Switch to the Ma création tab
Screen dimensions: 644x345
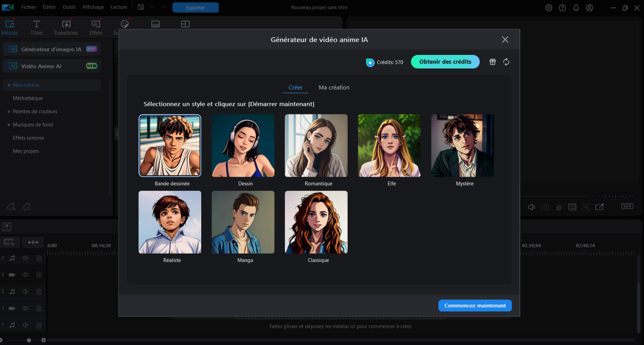tap(334, 87)
